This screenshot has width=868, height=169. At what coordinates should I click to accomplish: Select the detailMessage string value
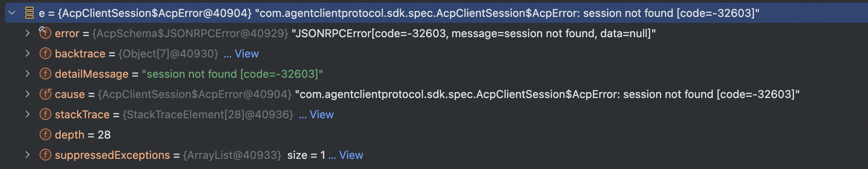coord(232,74)
